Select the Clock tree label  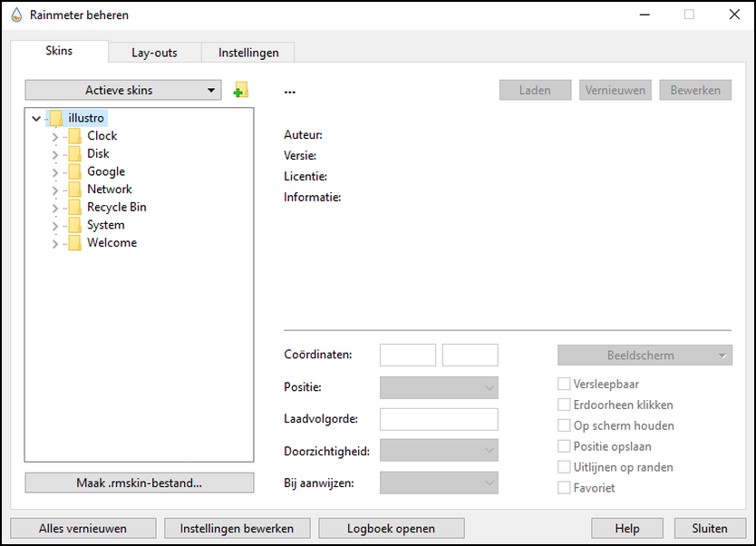point(102,136)
